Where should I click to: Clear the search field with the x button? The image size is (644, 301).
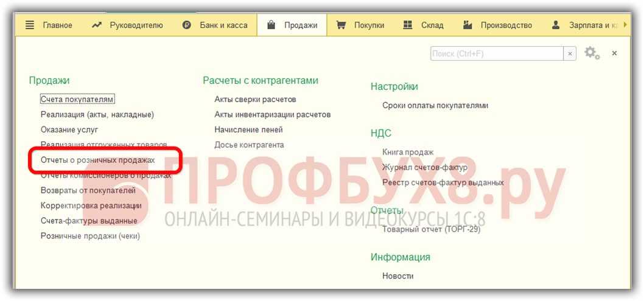pos(569,54)
